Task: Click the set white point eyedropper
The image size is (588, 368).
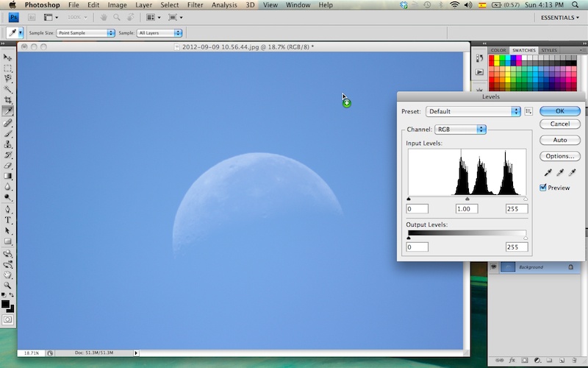Action: coord(573,172)
